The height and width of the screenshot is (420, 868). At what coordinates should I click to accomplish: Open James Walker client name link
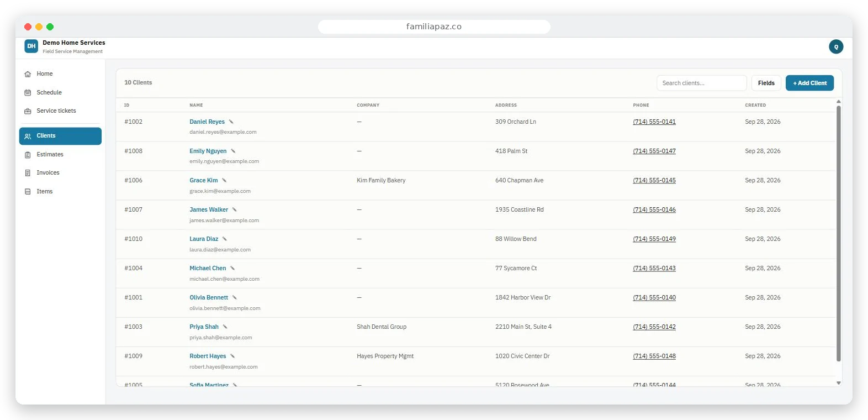(x=209, y=209)
